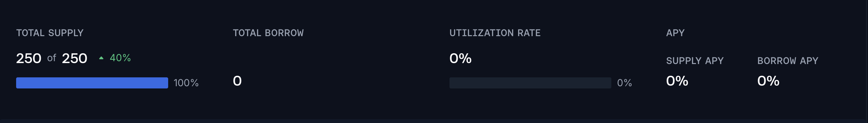The height and width of the screenshot is (123, 868).
Task: Click the TOTAL BORROW heading
Action: (x=268, y=33)
